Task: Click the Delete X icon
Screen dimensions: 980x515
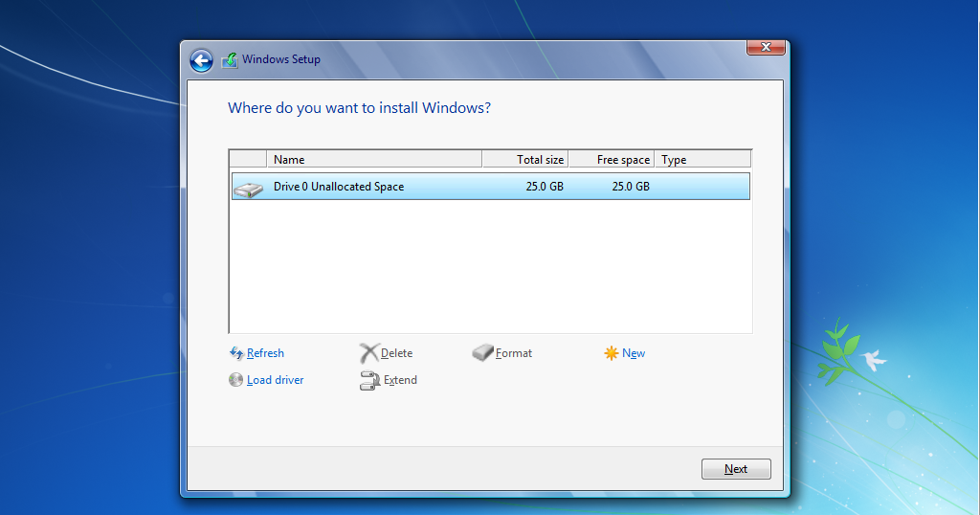Action: tap(368, 353)
